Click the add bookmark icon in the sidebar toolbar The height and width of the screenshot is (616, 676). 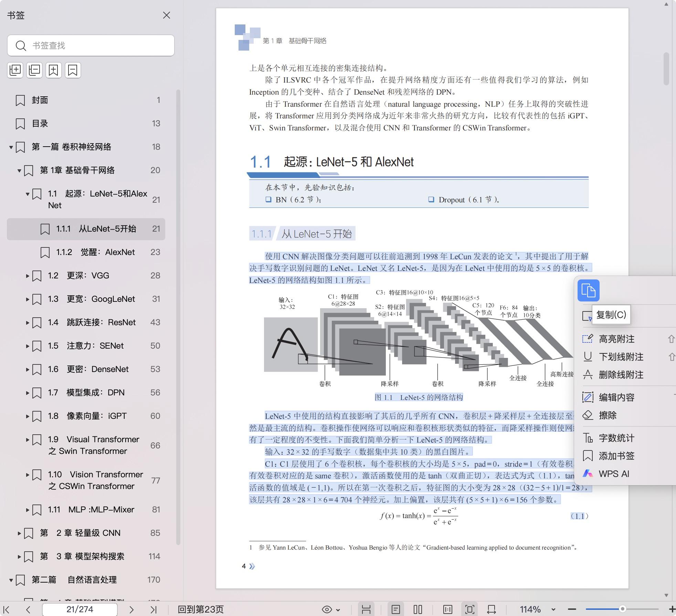pyautogui.click(x=54, y=70)
